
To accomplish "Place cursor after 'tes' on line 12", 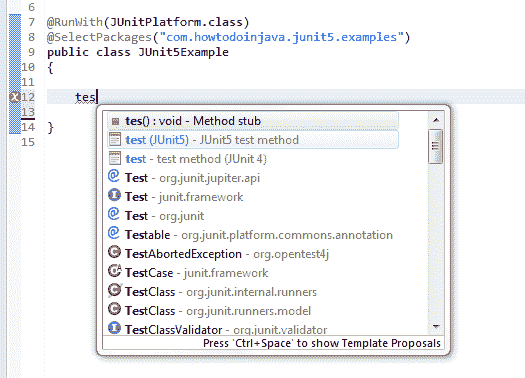I will [x=97, y=97].
